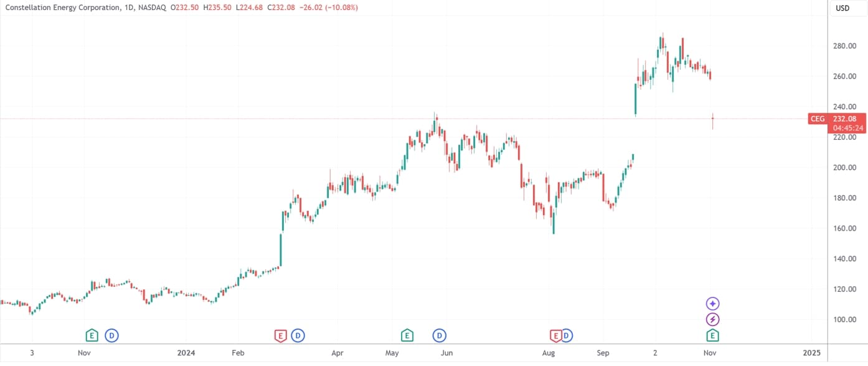Click the 2025 label on time axis
868x366 pixels.
tap(811, 353)
